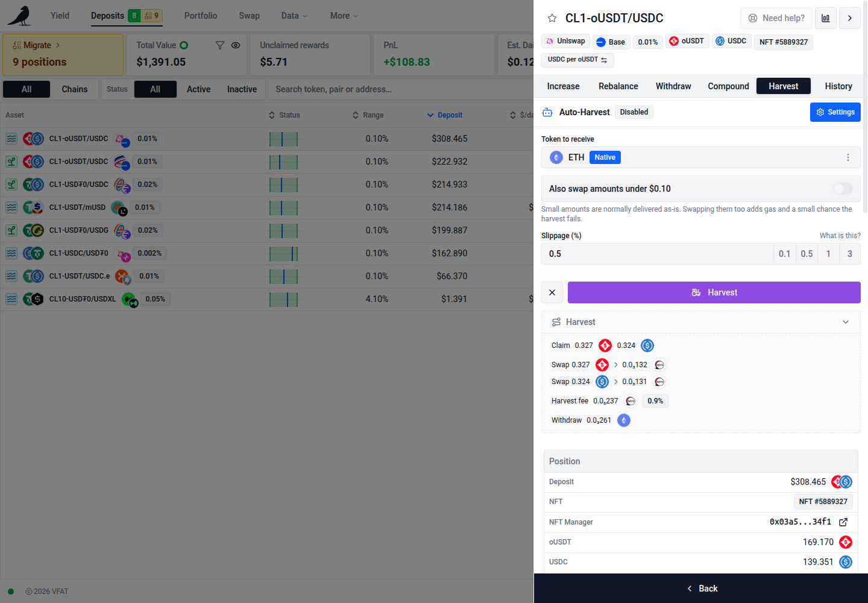Switch to the Withdraw tab
868x603 pixels.
tap(673, 86)
